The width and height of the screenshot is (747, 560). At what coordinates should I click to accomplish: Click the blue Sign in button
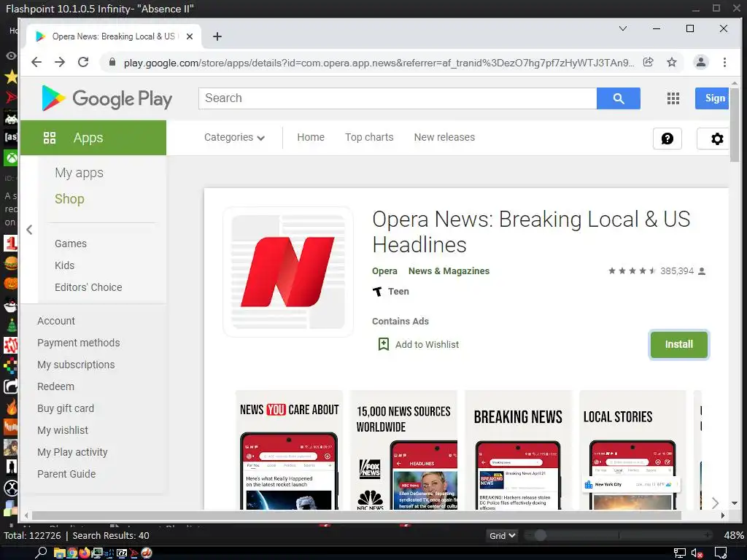point(712,98)
